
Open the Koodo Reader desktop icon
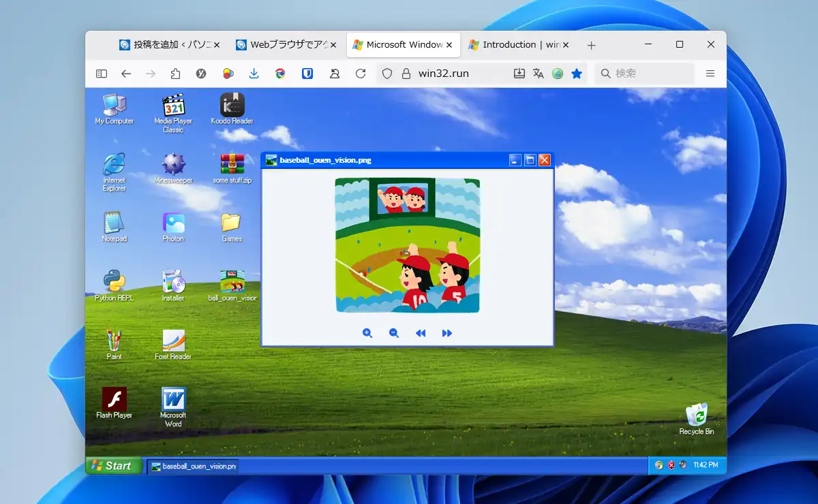(232, 106)
